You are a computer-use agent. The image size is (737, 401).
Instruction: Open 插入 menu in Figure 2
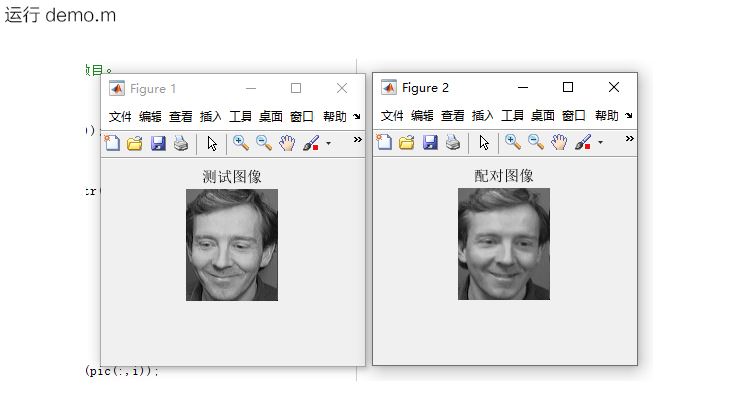[483, 115]
